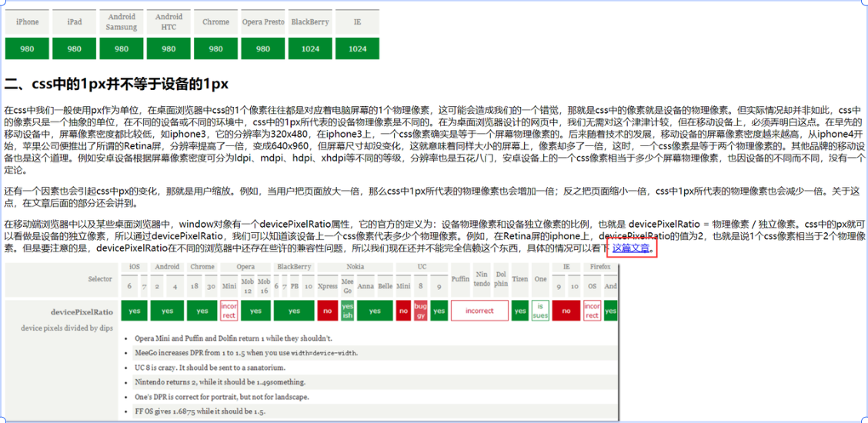Click the red 'no' cell under IE
Image resolution: width=868 pixels, height=423 pixels.
pos(566,311)
